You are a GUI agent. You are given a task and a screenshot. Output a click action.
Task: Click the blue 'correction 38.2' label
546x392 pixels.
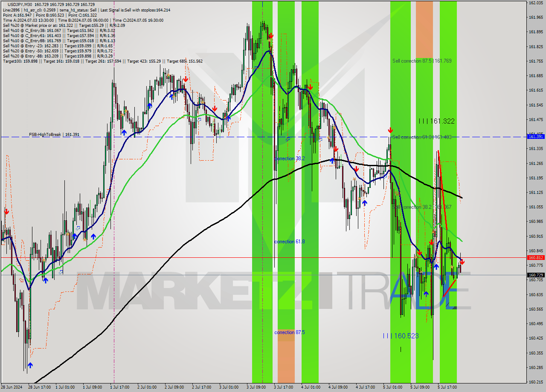290,159
